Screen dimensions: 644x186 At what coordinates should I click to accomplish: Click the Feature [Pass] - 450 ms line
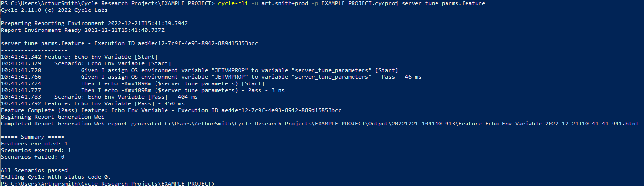coord(93,103)
